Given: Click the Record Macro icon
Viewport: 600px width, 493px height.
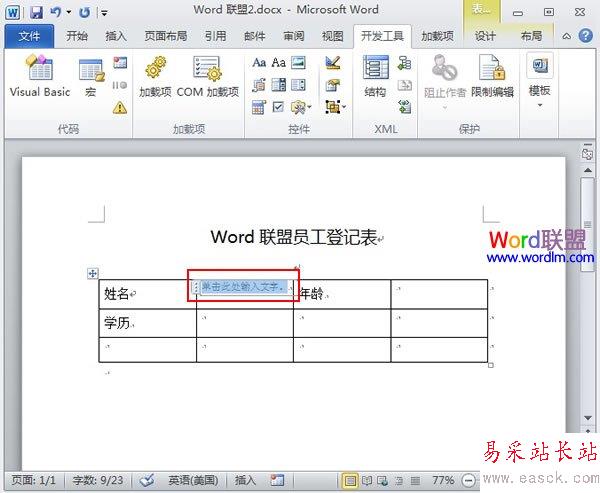Looking at the screenshot, I should click(120, 62).
